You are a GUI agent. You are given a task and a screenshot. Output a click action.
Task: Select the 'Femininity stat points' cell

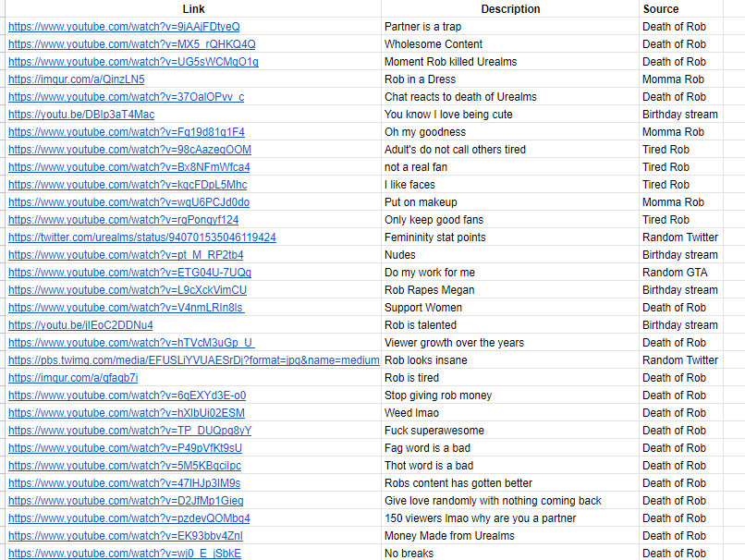pyautogui.click(x=510, y=237)
